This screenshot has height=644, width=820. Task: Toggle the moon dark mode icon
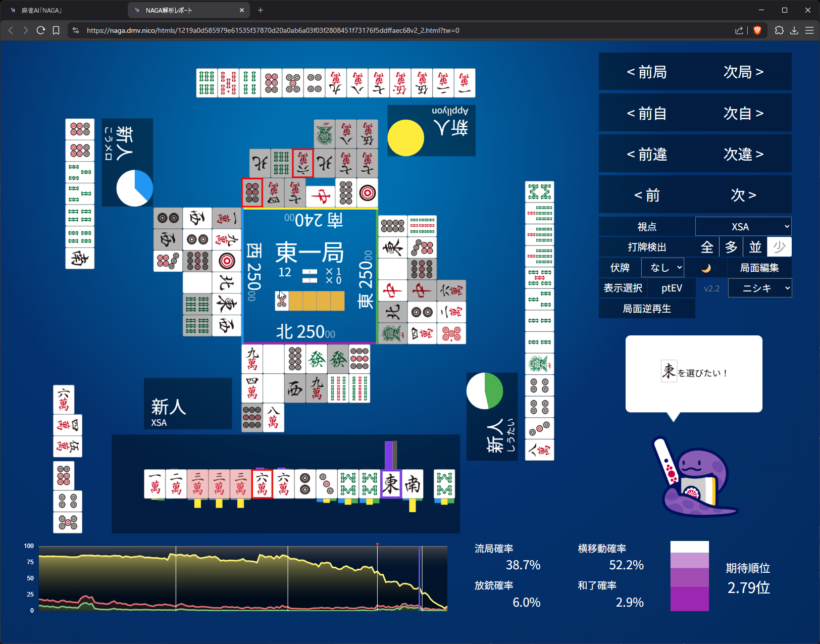pyautogui.click(x=705, y=268)
